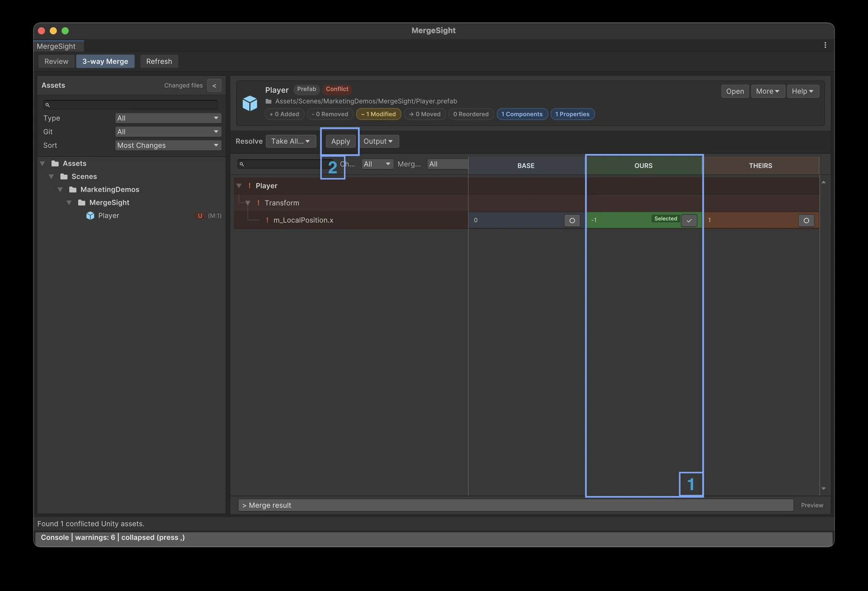The height and width of the screenshot is (591, 868).
Task: Open the Sort Most Changes dropdown
Action: click(x=168, y=145)
